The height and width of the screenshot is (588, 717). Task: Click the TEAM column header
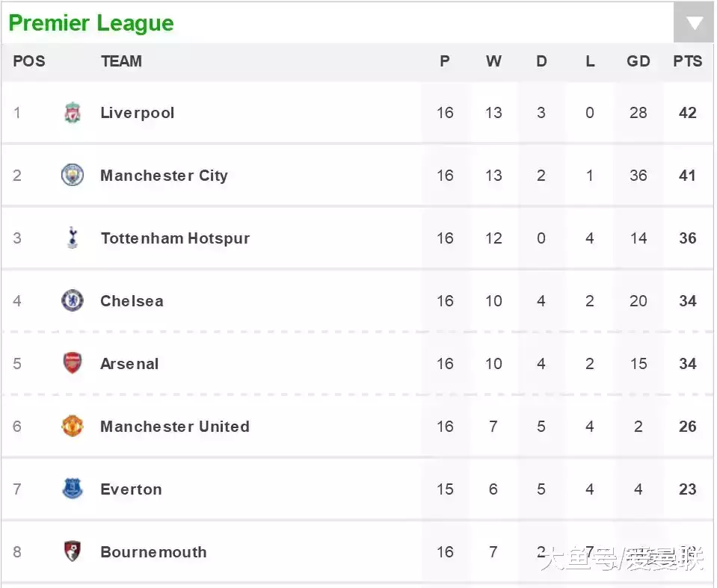(122, 61)
